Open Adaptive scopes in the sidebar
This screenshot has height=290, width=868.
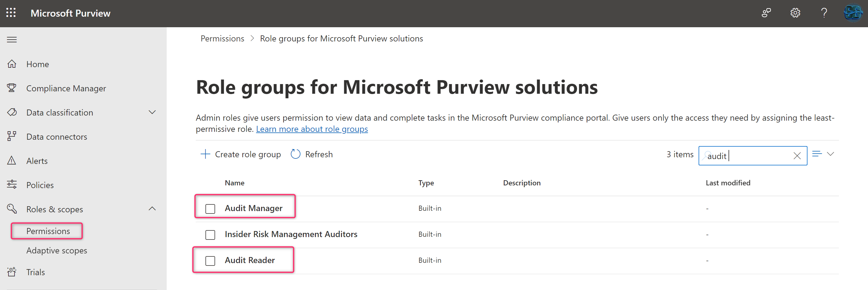[57, 251]
